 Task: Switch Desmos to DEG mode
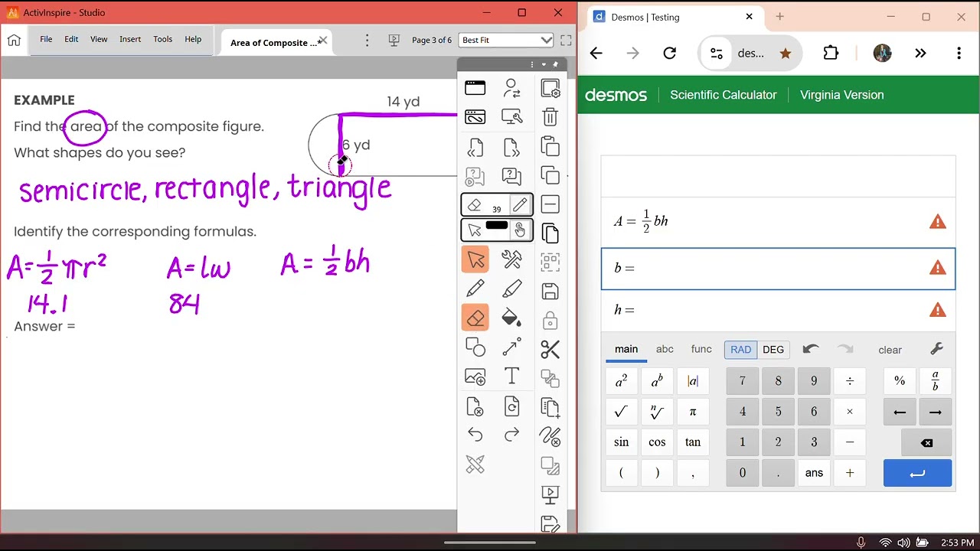pyautogui.click(x=773, y=350)
